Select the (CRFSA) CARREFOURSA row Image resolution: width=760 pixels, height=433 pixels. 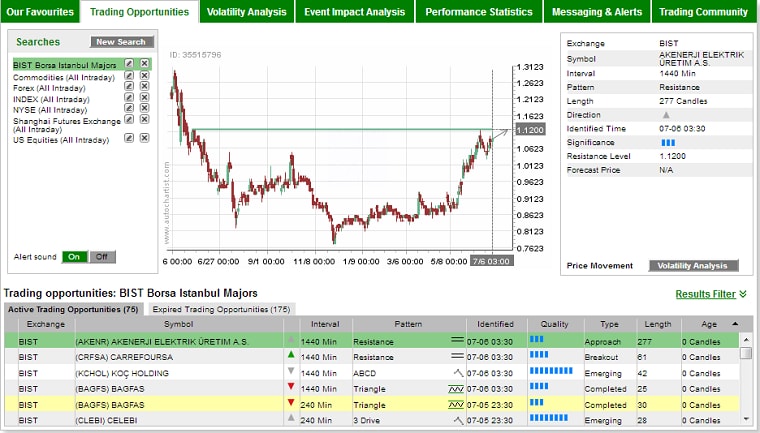coord(372,357)
